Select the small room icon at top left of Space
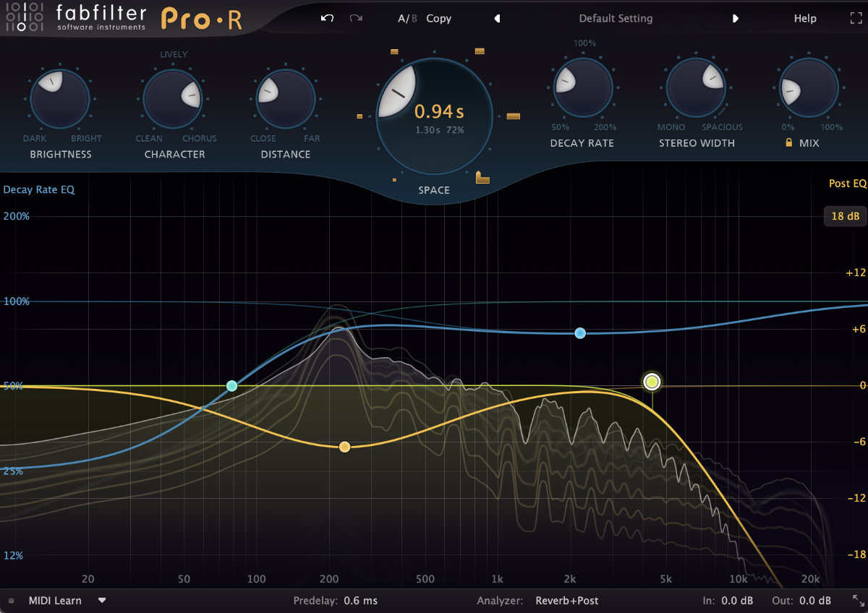 394,51
